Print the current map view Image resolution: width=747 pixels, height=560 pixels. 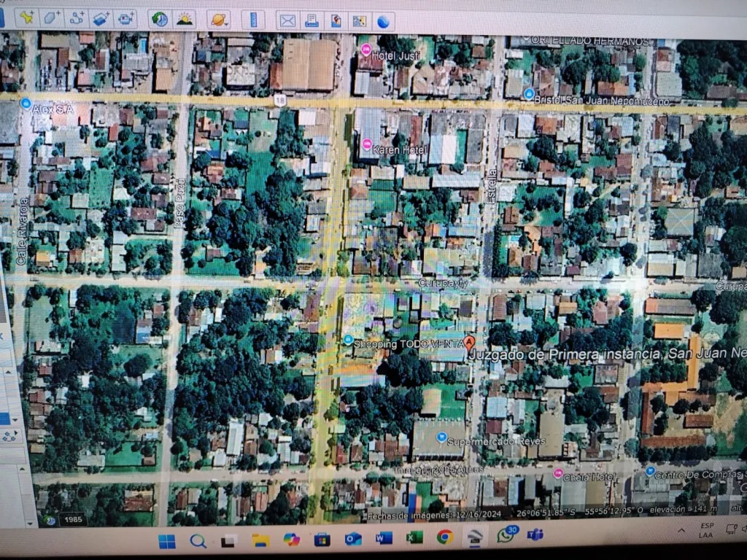311,20
